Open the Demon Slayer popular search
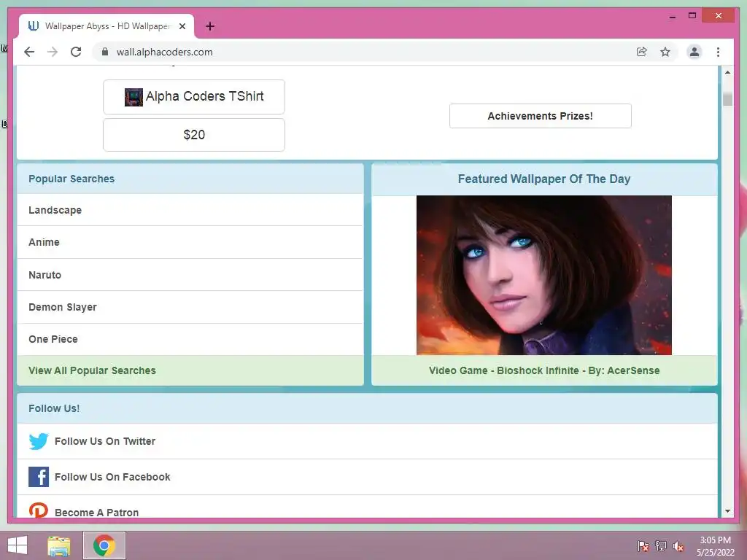The width and height of the screenshot is (747, 560). tap(190, 307)
